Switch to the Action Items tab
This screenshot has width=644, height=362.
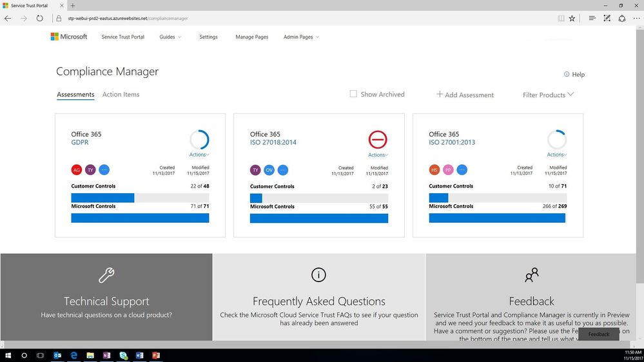point(121,95)
